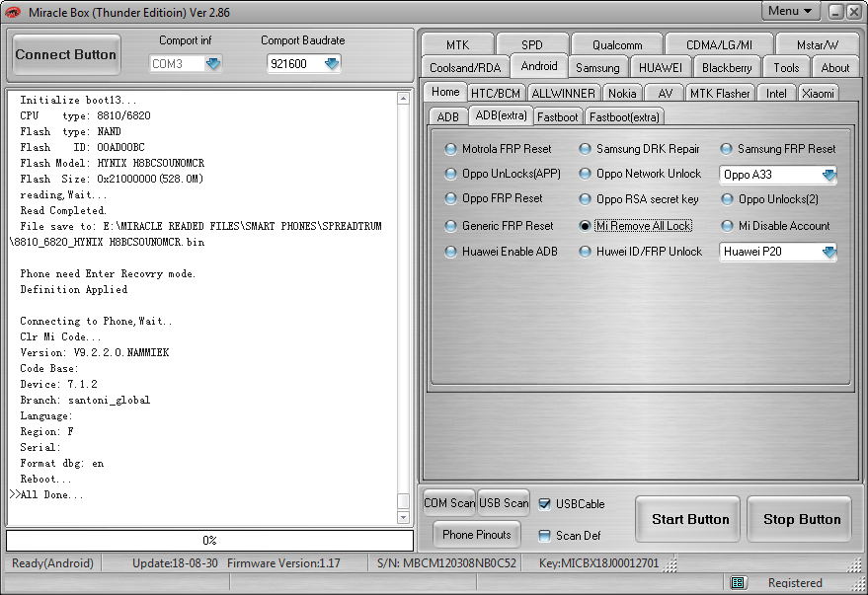Open the MTK Flasher sub-tab
The width and height of the screenshot is (868, 595).
720,94
